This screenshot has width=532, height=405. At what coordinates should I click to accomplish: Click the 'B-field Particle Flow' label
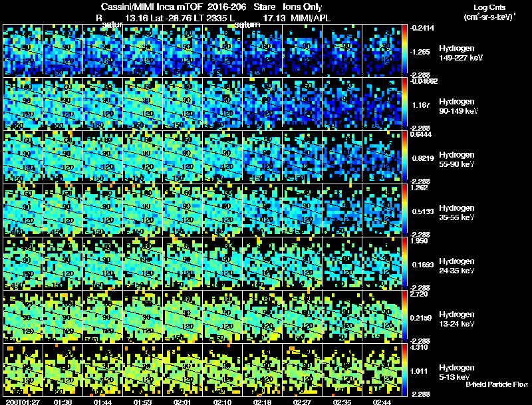(x=497, y=384)
